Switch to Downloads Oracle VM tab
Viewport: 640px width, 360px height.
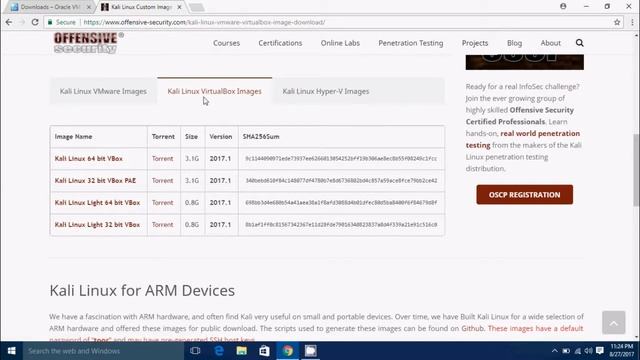[x=50, y=7]
